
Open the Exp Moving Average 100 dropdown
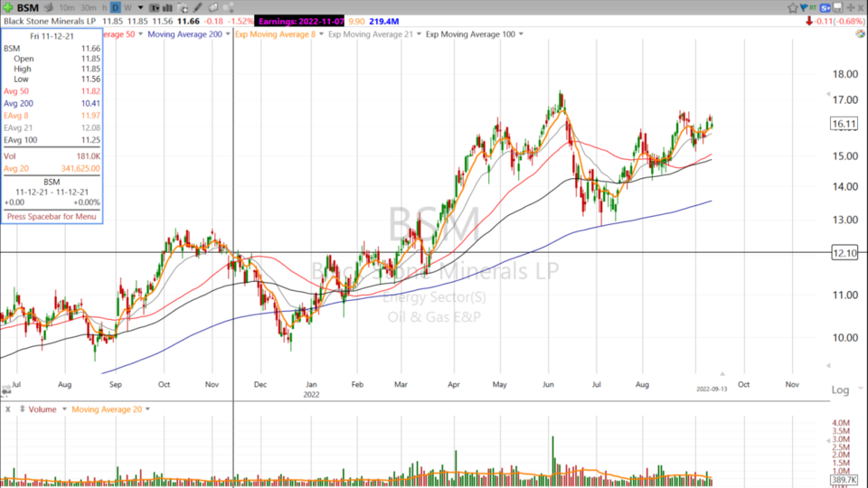(x=521, y=34)
